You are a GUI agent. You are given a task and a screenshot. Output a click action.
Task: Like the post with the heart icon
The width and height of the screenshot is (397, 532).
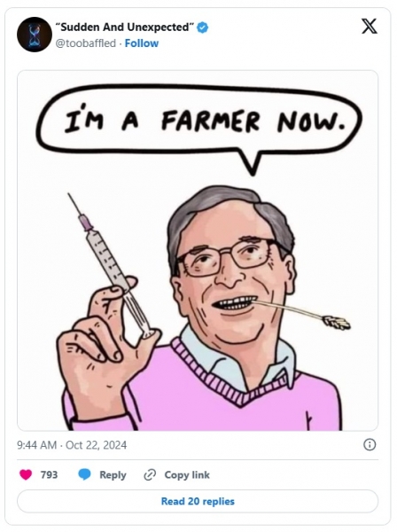[26, 474]
